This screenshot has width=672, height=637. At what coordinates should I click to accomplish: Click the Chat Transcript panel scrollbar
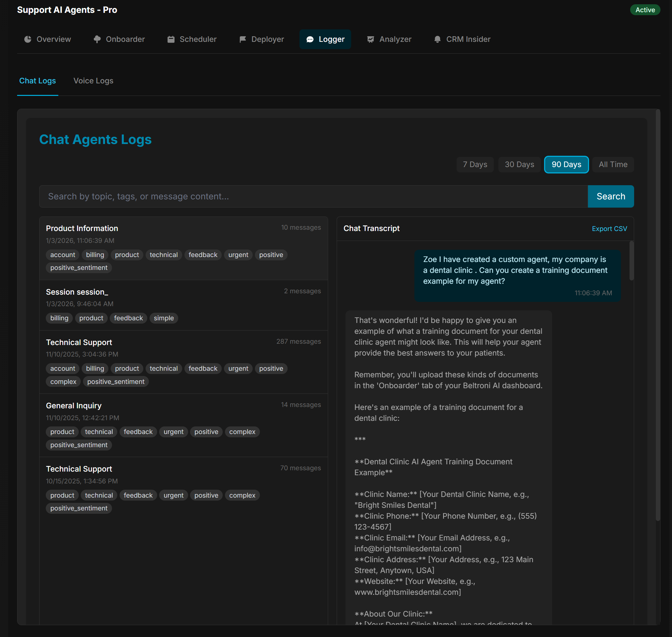click(x=631, y=261)
